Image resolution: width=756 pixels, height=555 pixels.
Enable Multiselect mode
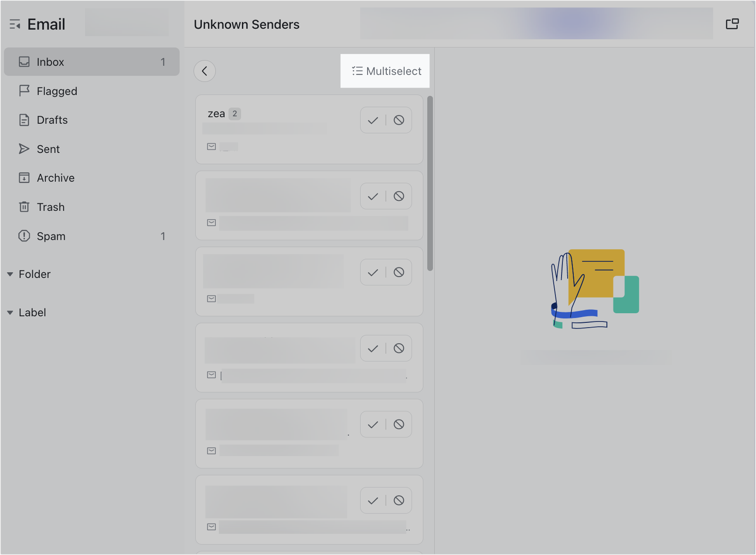pos(385,71)
